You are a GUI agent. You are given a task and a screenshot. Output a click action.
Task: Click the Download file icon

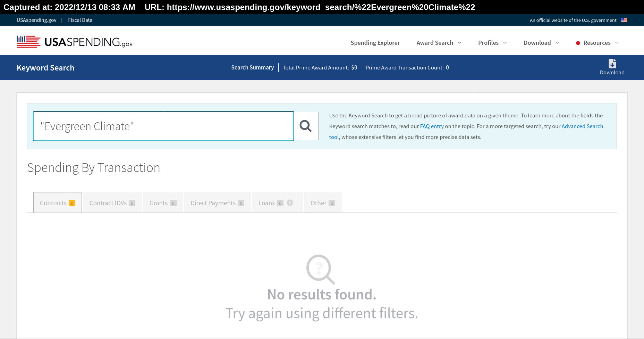coord(612,64)
